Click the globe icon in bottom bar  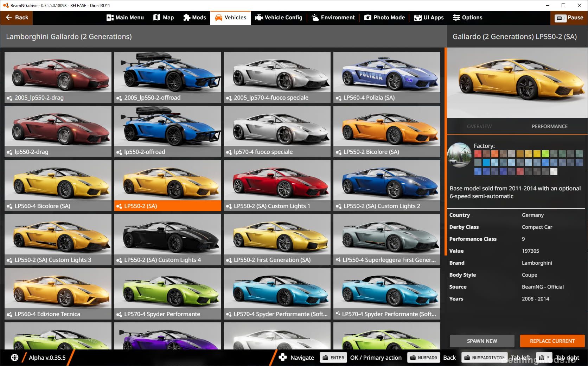pos(14,358)
